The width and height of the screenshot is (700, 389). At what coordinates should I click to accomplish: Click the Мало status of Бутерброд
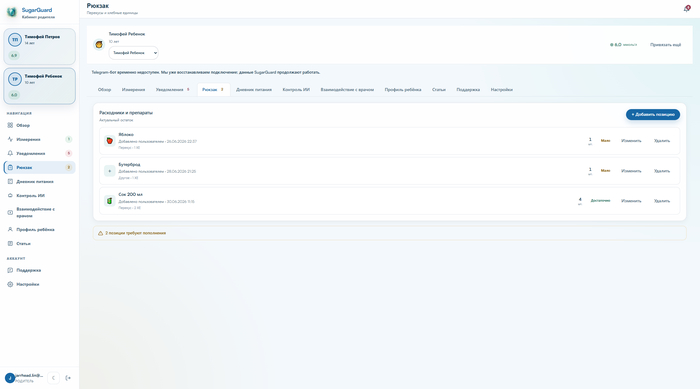pyautogui.click(x=605, y=171)
